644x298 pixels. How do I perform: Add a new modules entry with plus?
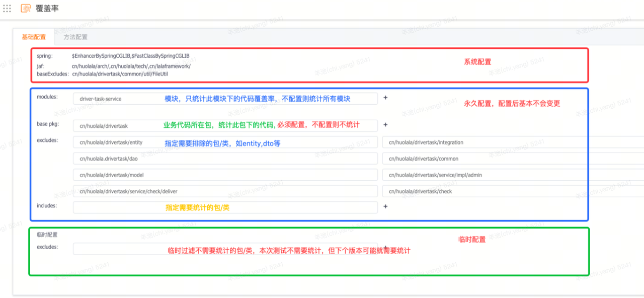[x=385, y=98]
